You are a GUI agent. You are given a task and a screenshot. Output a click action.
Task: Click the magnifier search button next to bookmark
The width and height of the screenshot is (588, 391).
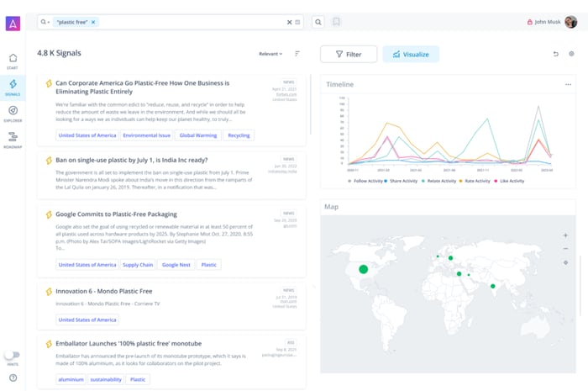318,22
